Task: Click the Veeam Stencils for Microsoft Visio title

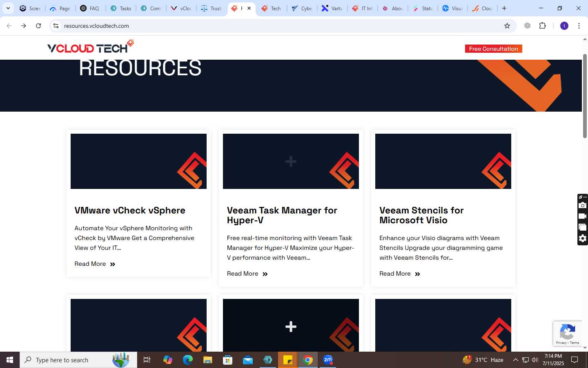Action: point(421,215)
